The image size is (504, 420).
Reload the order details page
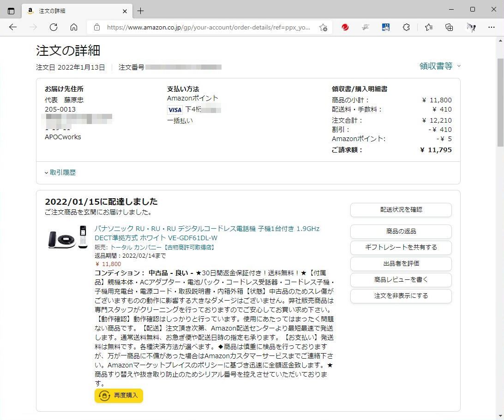click(54, 27)
